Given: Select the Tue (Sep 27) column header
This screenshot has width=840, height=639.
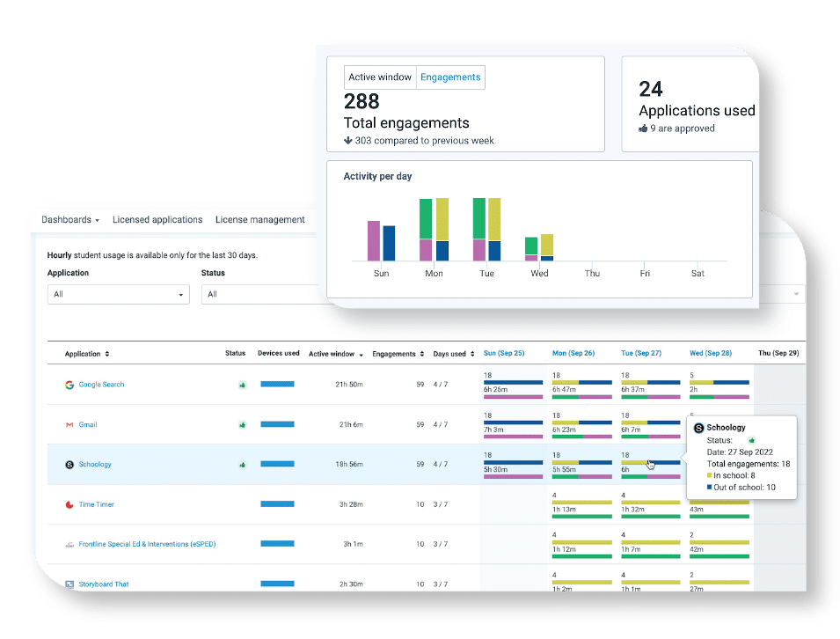Looking at the screenshot, I should coord(641,353).
